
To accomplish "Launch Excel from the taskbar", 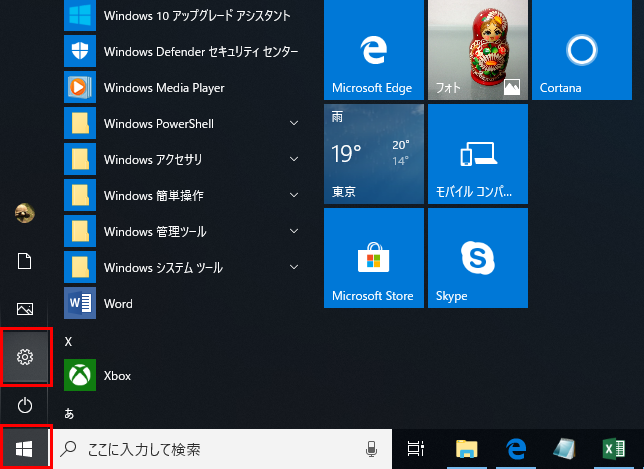I will pyautogui.click(x=613, y=450).
